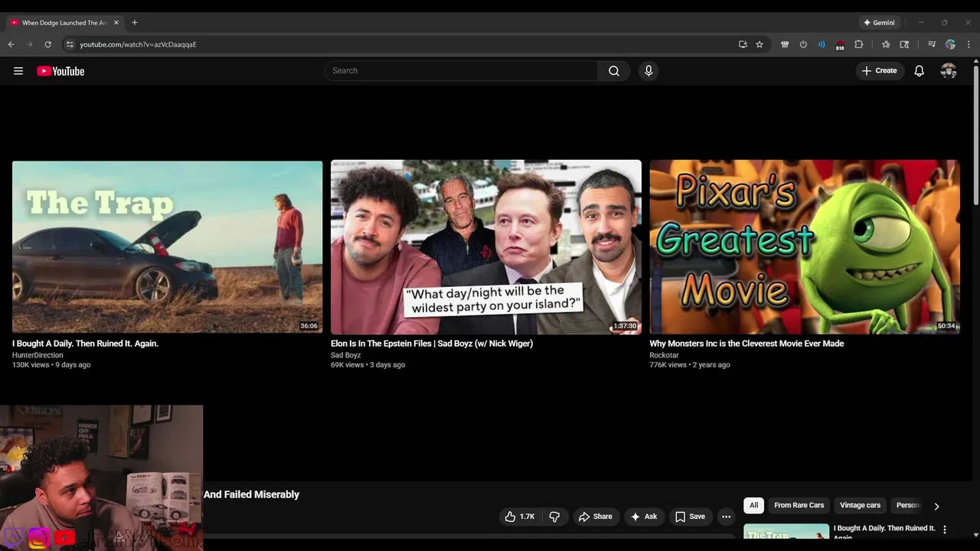This screenshot has height=551, width=980.
Task: Open 'The Trap' video thumbnail
Action: (167, 246)
